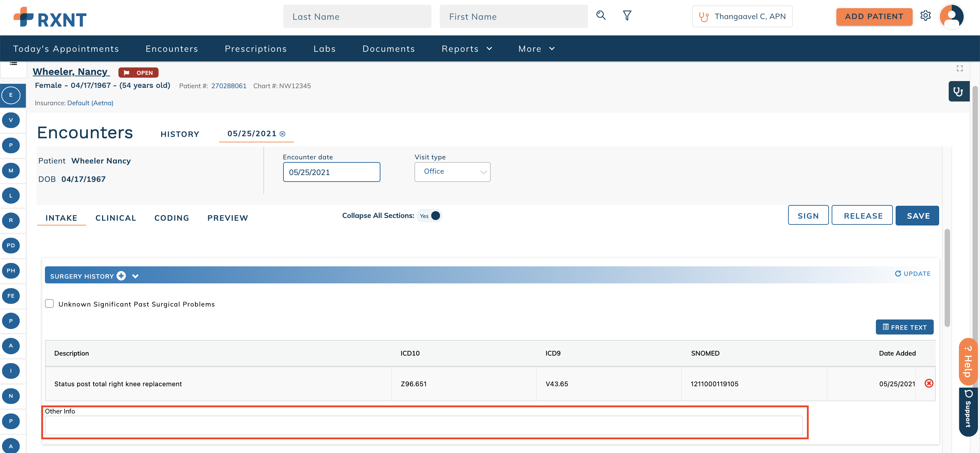Viewport: 980px width, 453px height.
Task: Click the FREE TEXT button
Action: tap(904, 327)
